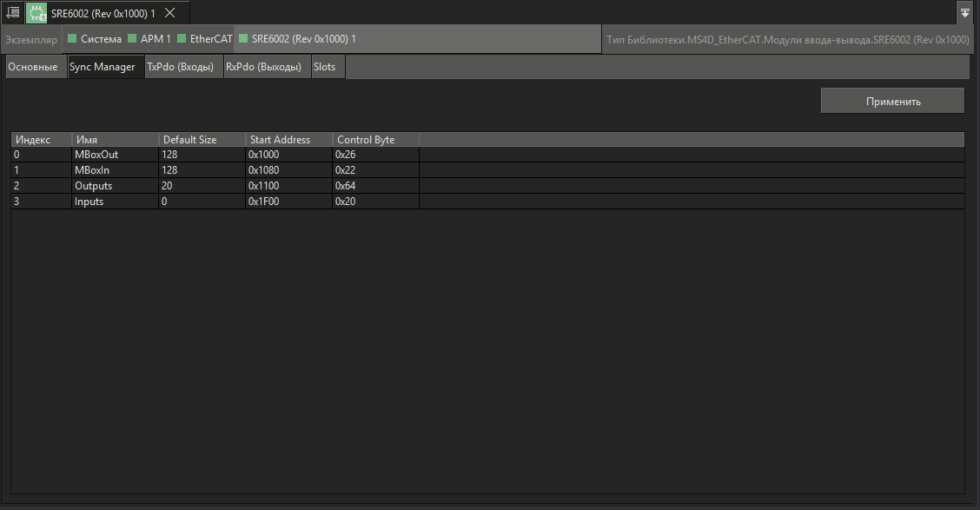The width and height of the screenshot is (980, 510).
Task: Click the Control Byte column header
Action: point(375,139)
